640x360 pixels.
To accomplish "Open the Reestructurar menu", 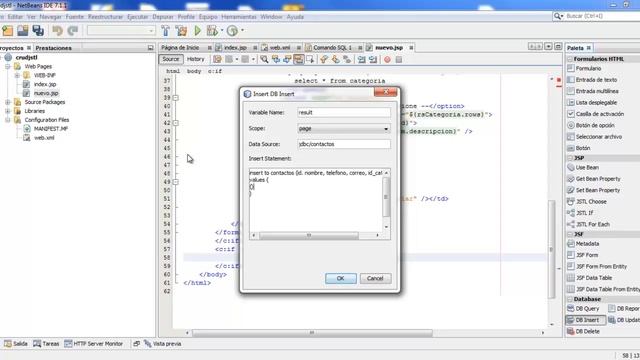I will (x=105, y=17).
